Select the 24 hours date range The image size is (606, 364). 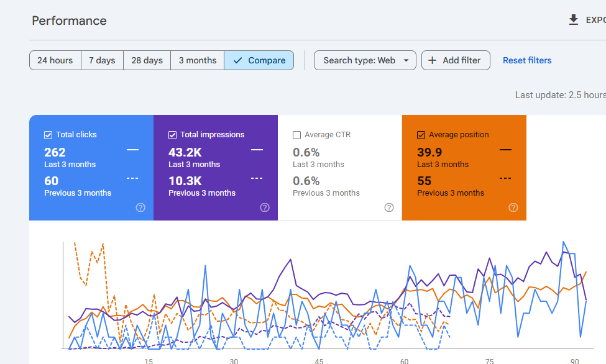(55, 60)
